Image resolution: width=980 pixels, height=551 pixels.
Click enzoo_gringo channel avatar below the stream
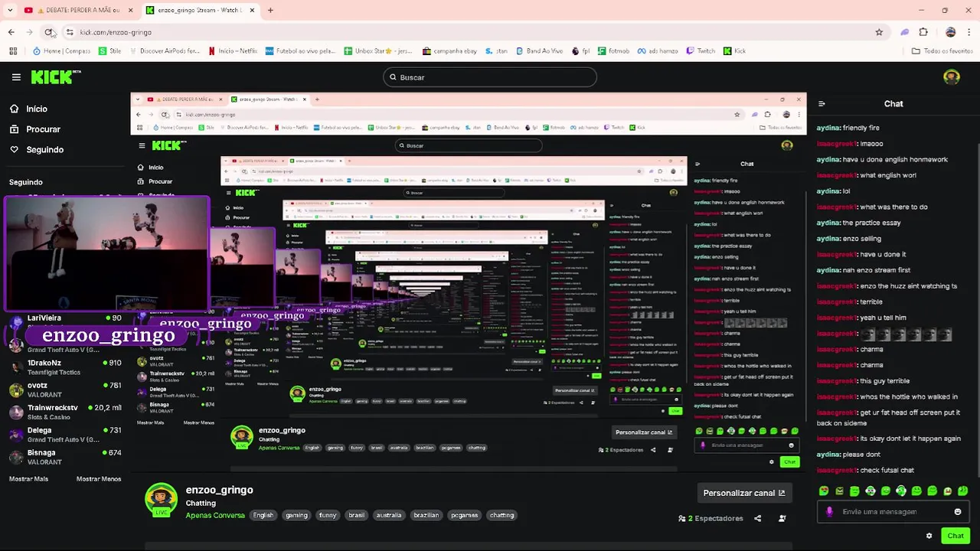[x=161, y=500]
